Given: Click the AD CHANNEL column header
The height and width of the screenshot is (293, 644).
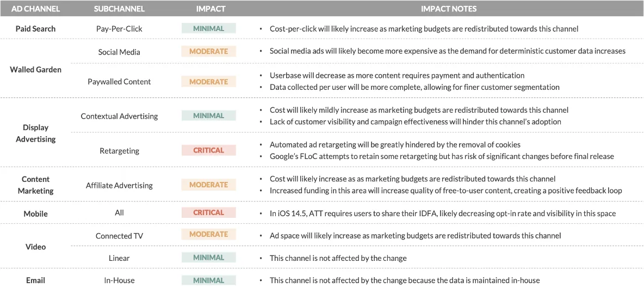Looking at the screenshot, I should coord(35,9).
